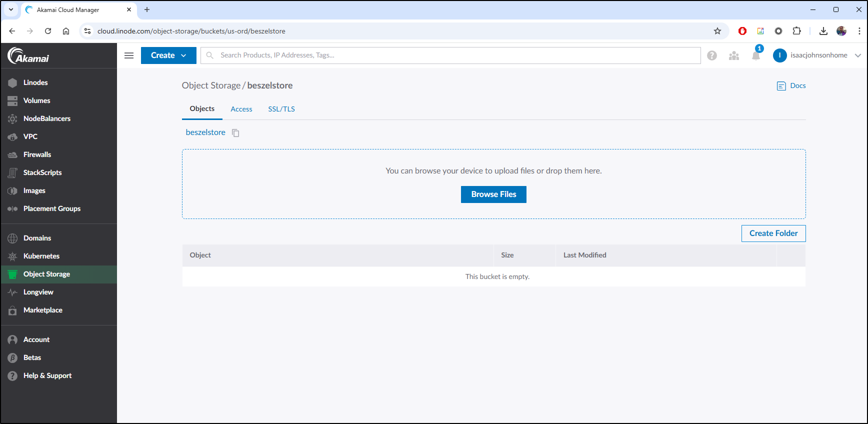Bookmark page with star icon
This screenshot has width=868, height=424.
[x=717, y=31]
